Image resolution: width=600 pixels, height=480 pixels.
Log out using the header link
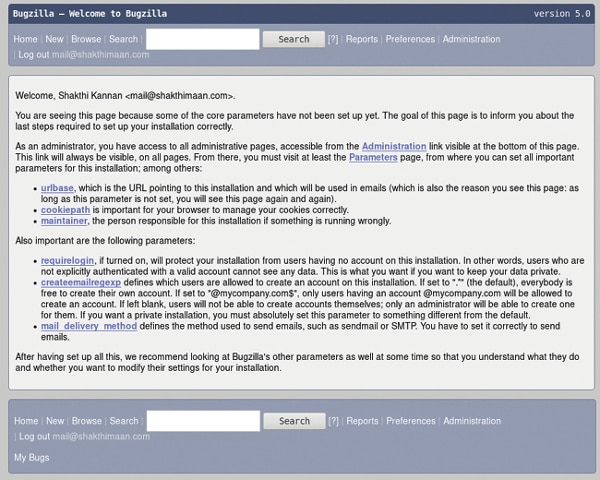(34, 55)
